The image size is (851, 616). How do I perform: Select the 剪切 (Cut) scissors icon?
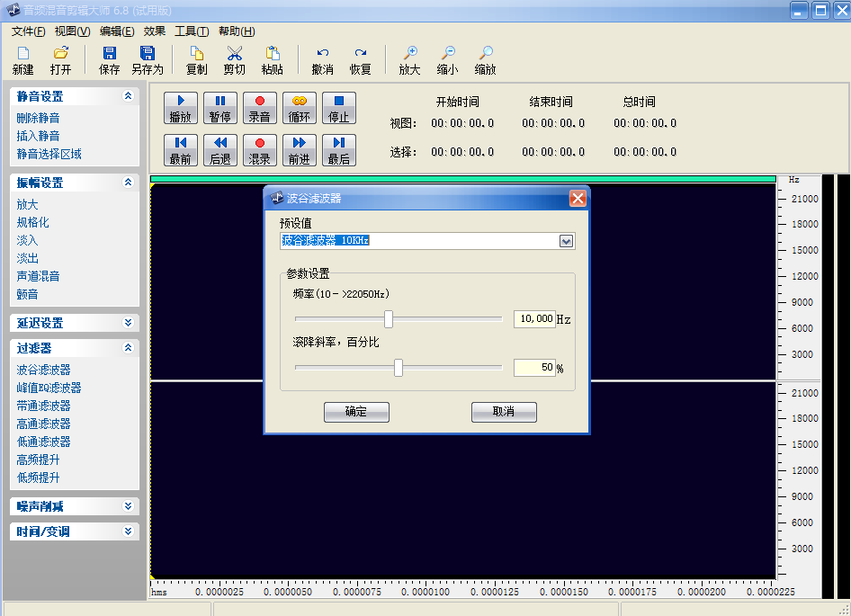(x=234, y=54)
